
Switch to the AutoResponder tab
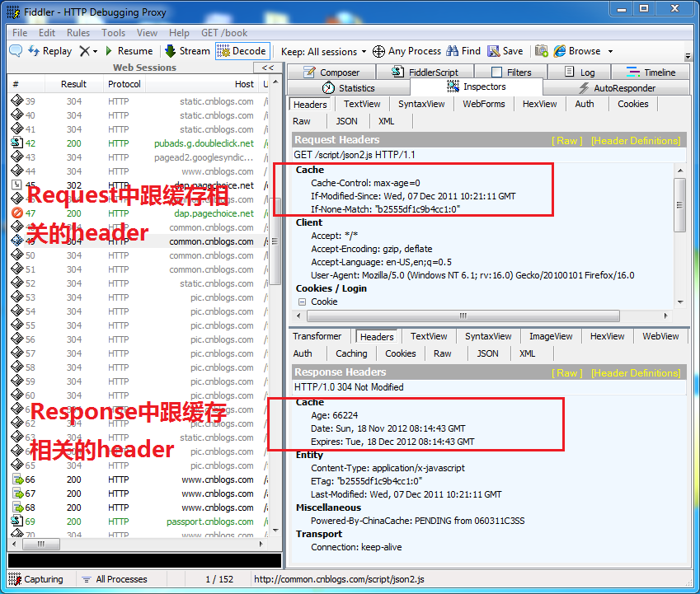point(616,88)
